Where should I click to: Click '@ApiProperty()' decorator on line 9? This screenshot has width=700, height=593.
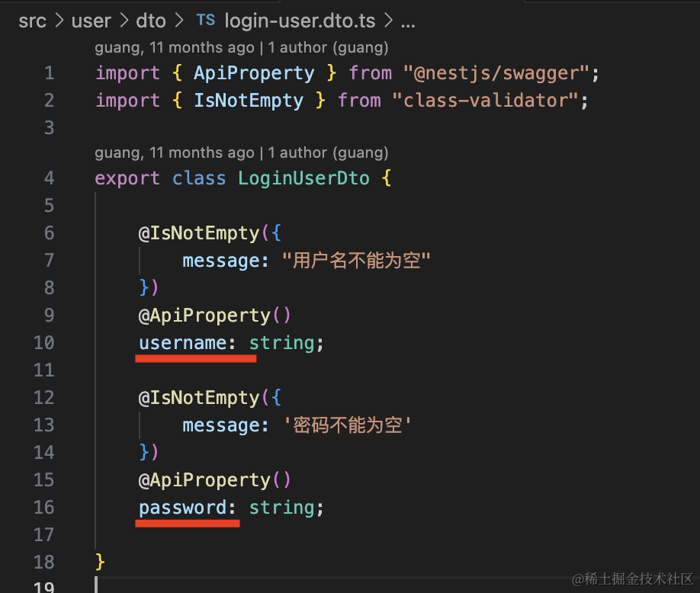click(215, 316)
